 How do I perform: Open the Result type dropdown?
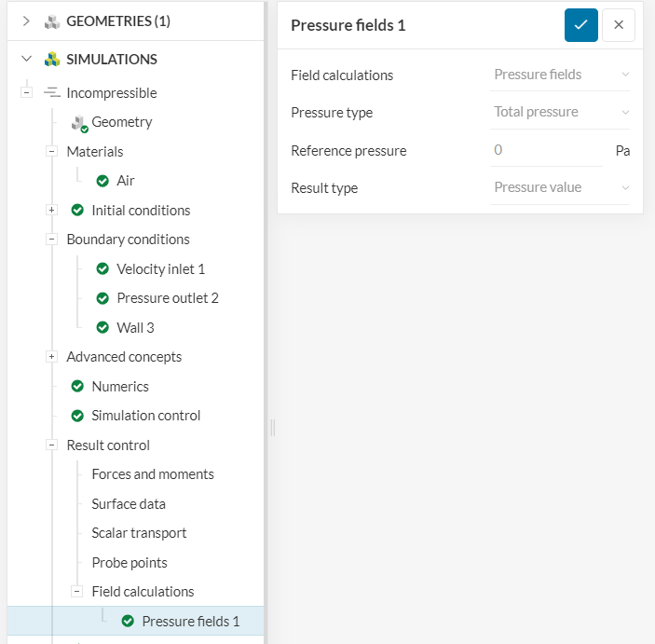tap(560, 187)
